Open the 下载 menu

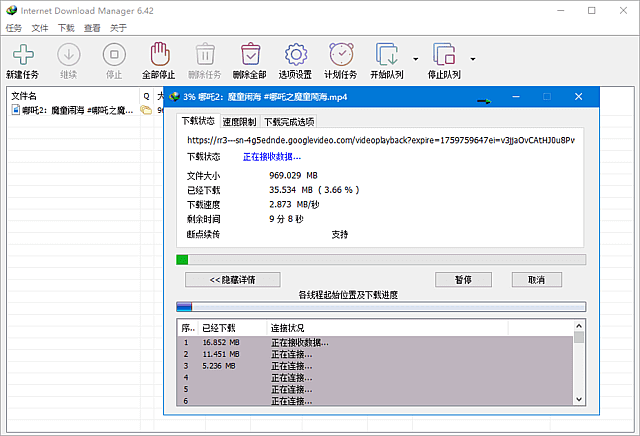[66, 28]
